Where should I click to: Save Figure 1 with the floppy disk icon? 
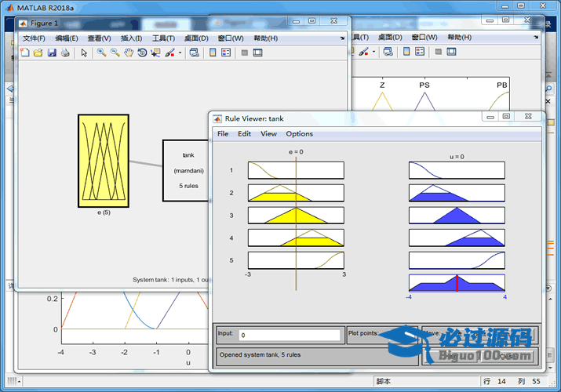[52, 53]
